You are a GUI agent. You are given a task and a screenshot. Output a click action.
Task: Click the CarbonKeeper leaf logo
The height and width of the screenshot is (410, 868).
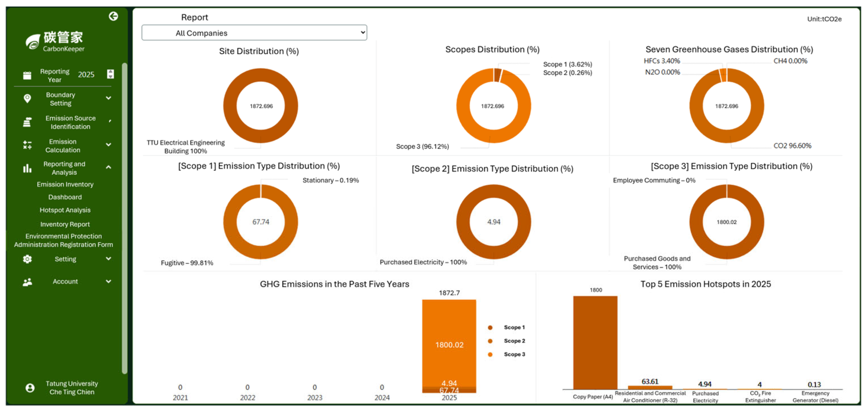coord(33,42)
